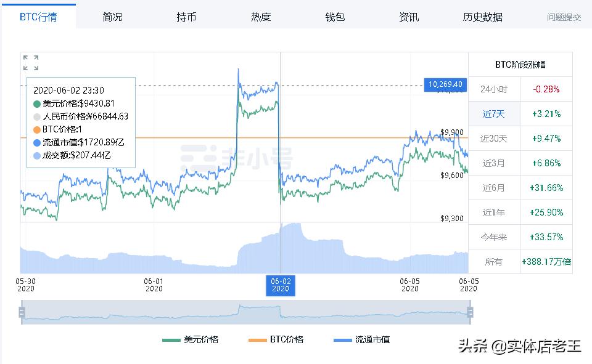This screenshot has height=364, width=592.
Task: Choose the 近30天 period
Action: click(494, 139)
